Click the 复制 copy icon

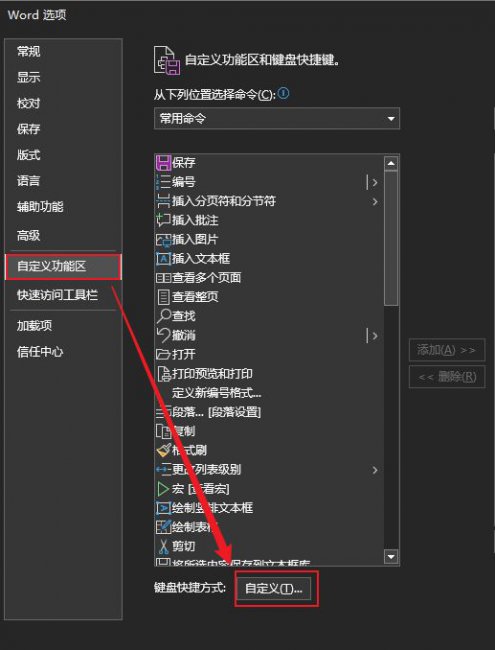163,431
